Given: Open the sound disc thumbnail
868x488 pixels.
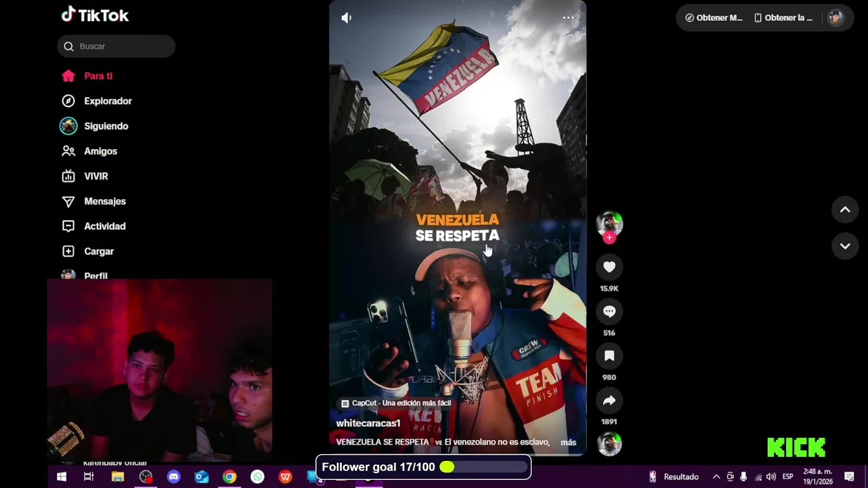Looking at the screenshot, I should [609, 444].
